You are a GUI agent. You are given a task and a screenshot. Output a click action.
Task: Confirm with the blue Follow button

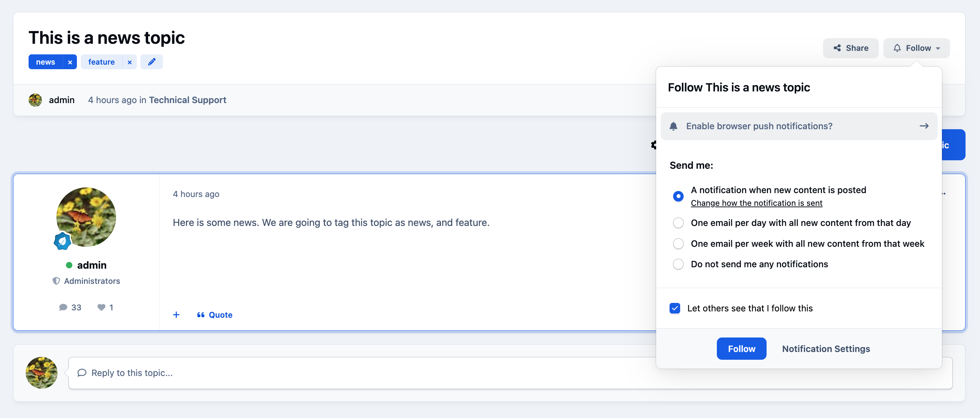click(x=741, y=349)
